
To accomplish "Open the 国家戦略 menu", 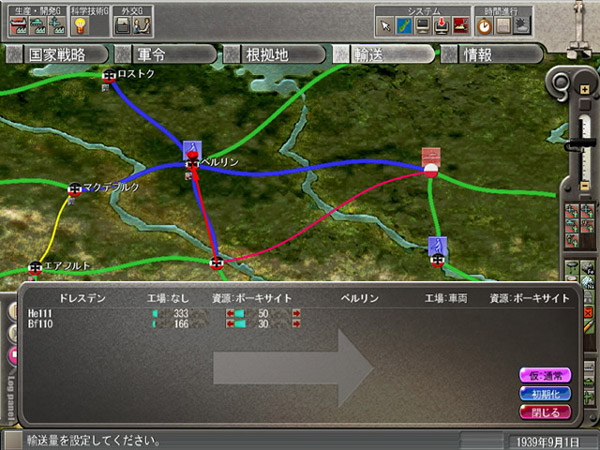I will click(57, 55).
